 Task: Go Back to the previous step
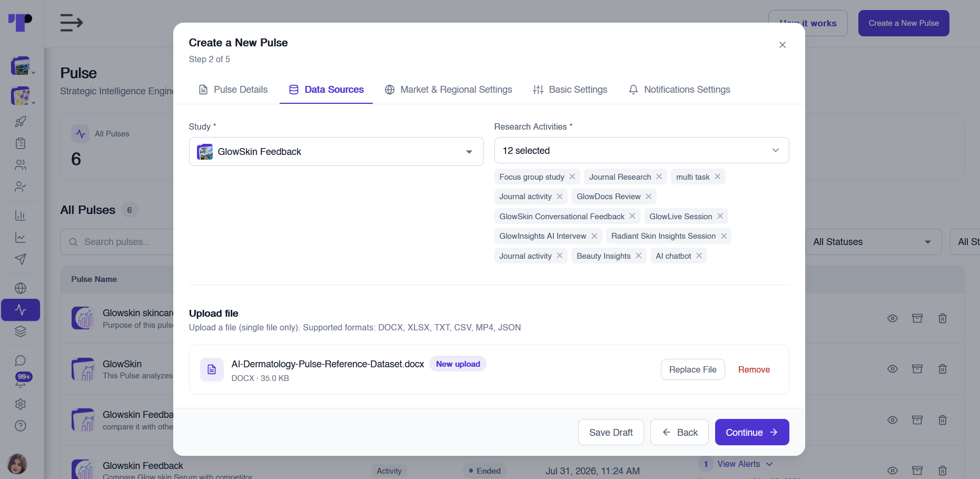point(679,432)
